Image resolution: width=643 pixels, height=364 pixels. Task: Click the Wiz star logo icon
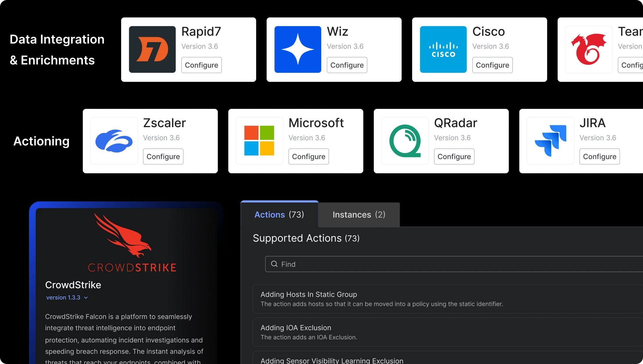[298, 49]
